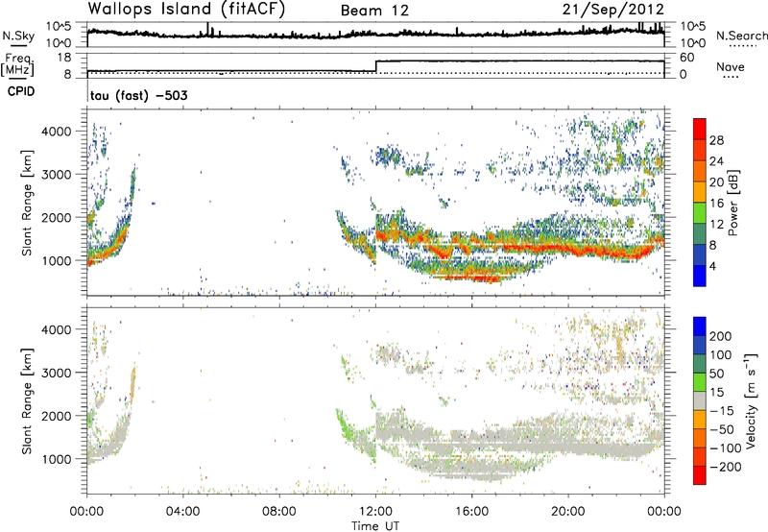Click "3000" range tick in the power panel
The height and width of the screenshot is (532, 768).
point(56,175)
